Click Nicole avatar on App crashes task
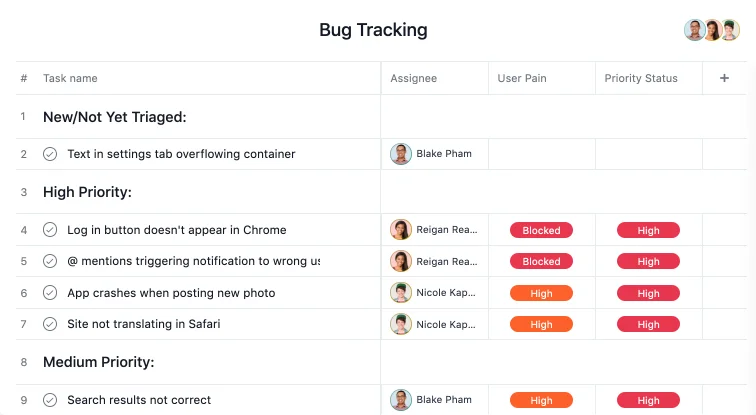756x415 pixels. [401, 293]
